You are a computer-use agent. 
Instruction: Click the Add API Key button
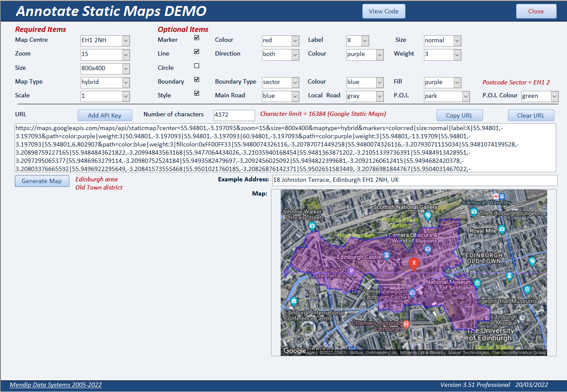pos(105,115)
